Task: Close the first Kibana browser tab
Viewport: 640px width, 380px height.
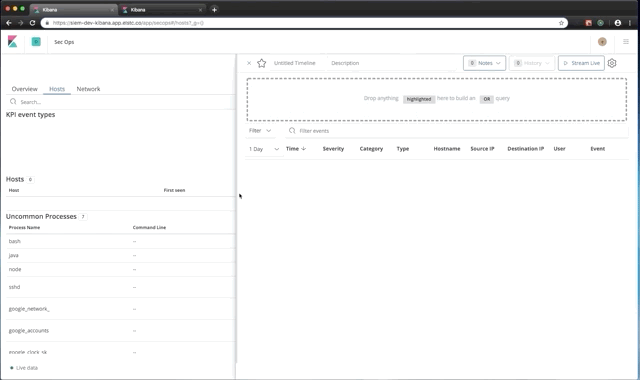Action: (112, 10)
